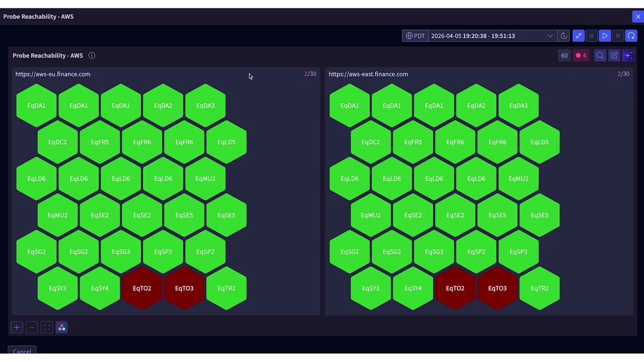
Task: Select EqDA2 hexagon in aws-east panel
Action: pyautogui.click(x=476, y=106)
